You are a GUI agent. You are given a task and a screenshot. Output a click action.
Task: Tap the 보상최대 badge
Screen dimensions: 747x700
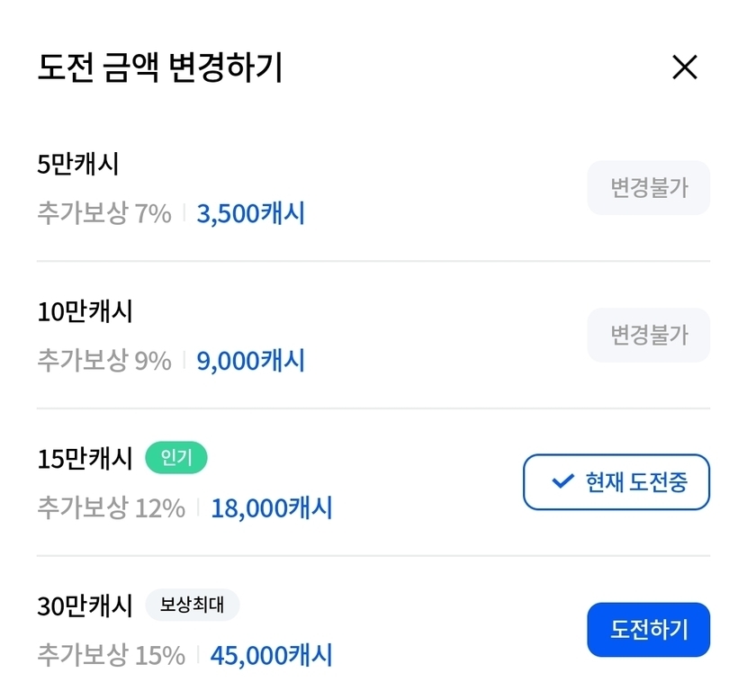(193, 605)
